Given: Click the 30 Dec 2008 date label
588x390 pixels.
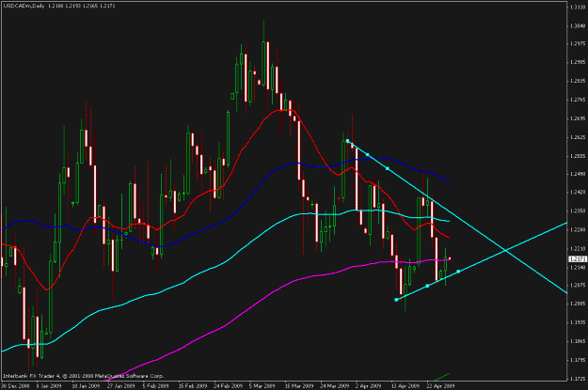Looking at the screenshot, I should 15,385.
